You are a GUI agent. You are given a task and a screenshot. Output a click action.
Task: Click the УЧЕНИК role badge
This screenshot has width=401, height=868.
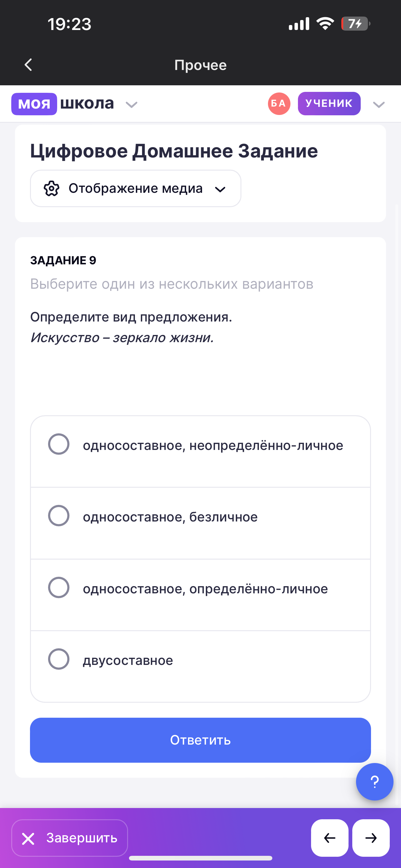click(329, 104)
